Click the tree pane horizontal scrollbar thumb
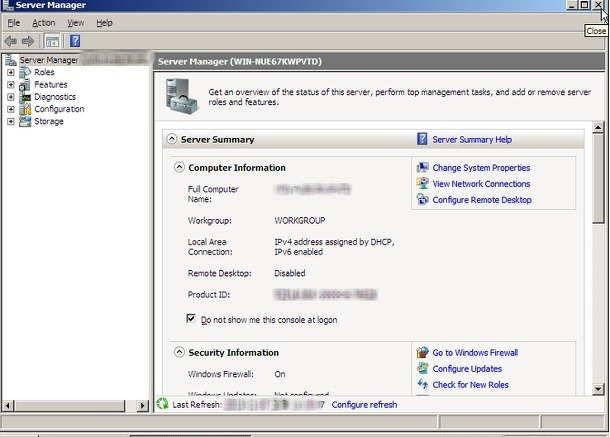 (x=70, y=406)
